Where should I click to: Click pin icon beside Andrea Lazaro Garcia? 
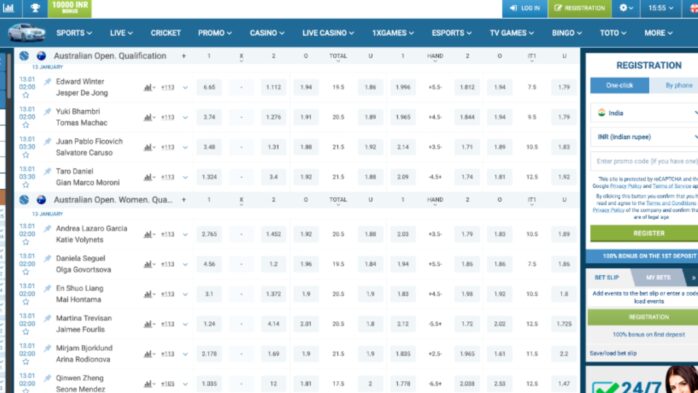47,229
